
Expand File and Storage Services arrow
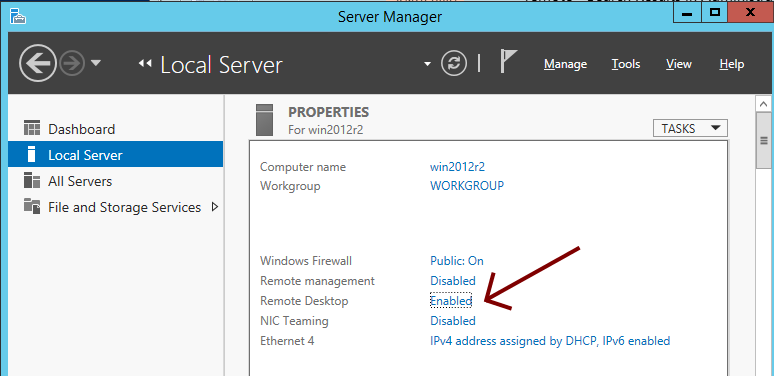(x=215, y=207)
